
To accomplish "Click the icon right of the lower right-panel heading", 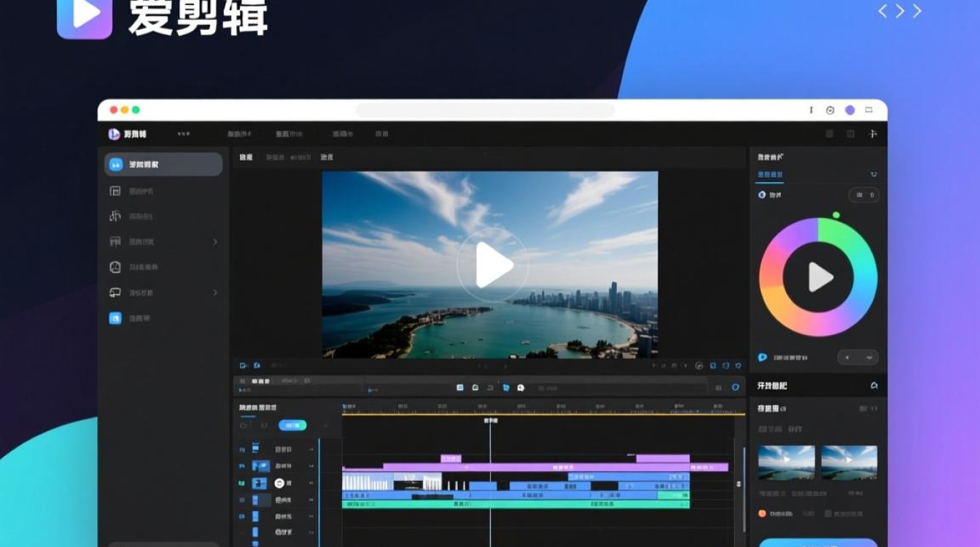I will [874, 386].
